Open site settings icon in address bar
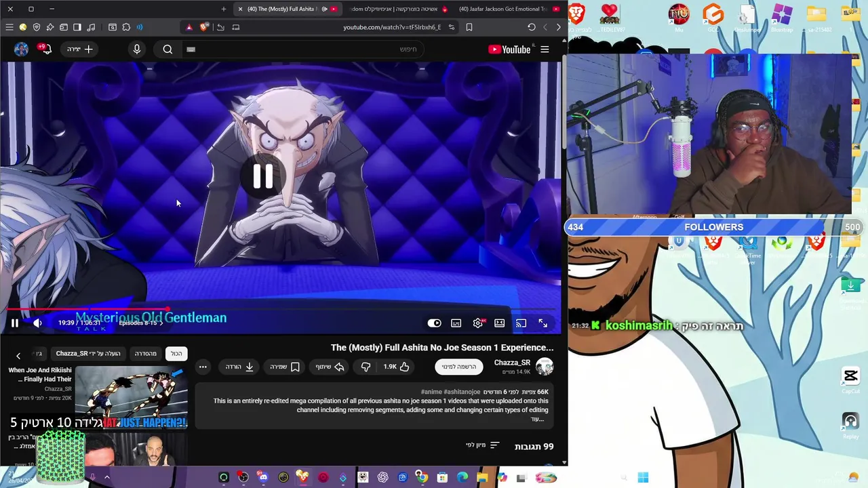 tap(452, 27)
